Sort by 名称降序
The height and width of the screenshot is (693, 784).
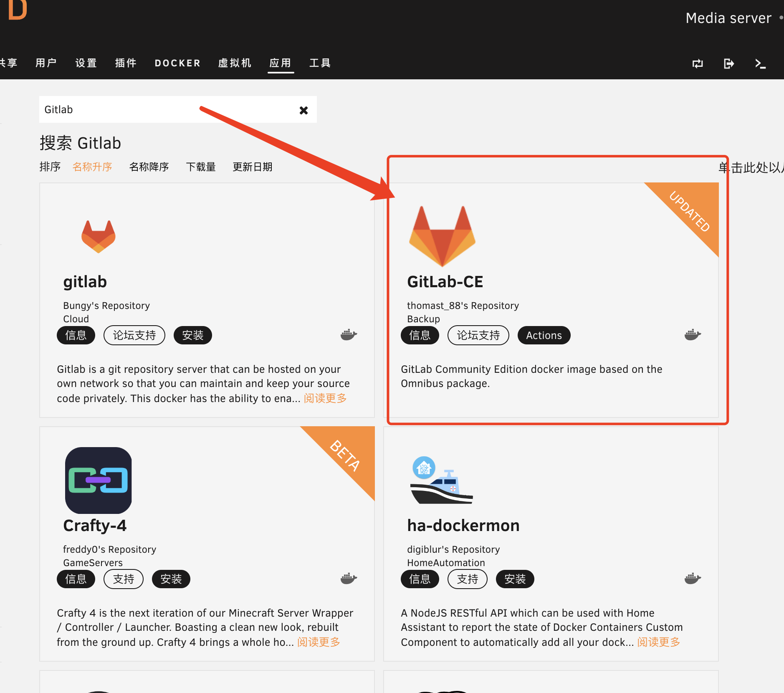click(149, 167)
